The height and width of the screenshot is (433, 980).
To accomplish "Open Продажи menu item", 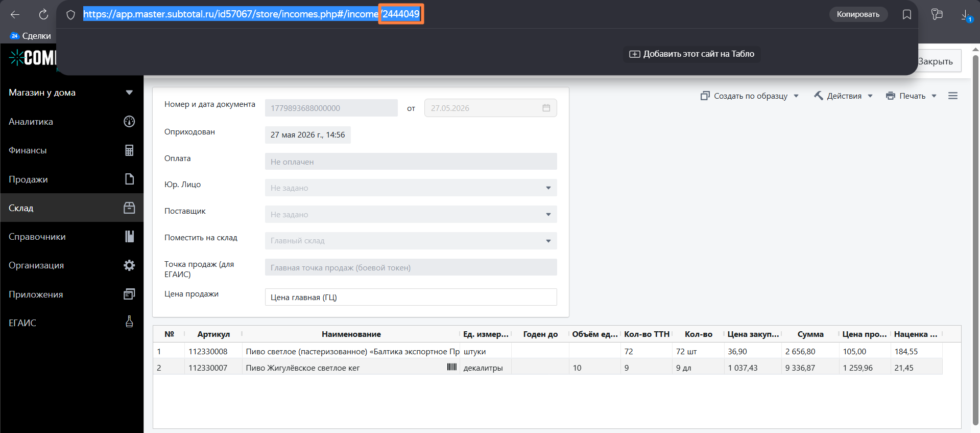I will coord(71,179).
